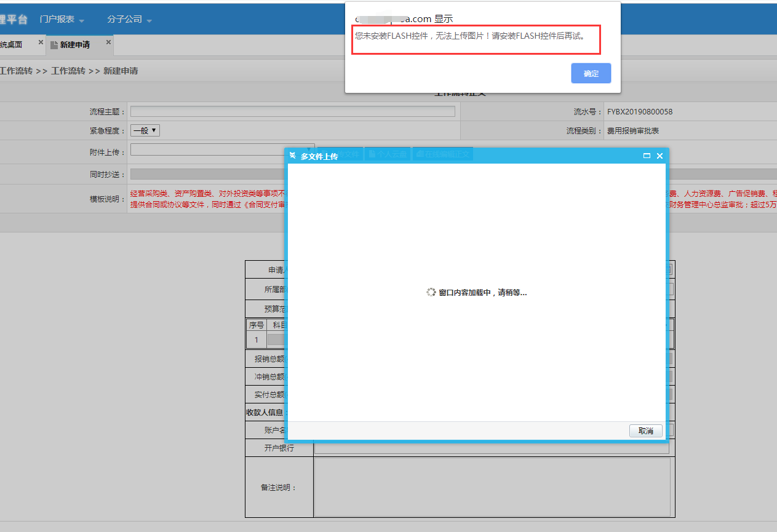Open the 门户报表 dropdown menu
777x532 pixels.
tap(62, 20)
